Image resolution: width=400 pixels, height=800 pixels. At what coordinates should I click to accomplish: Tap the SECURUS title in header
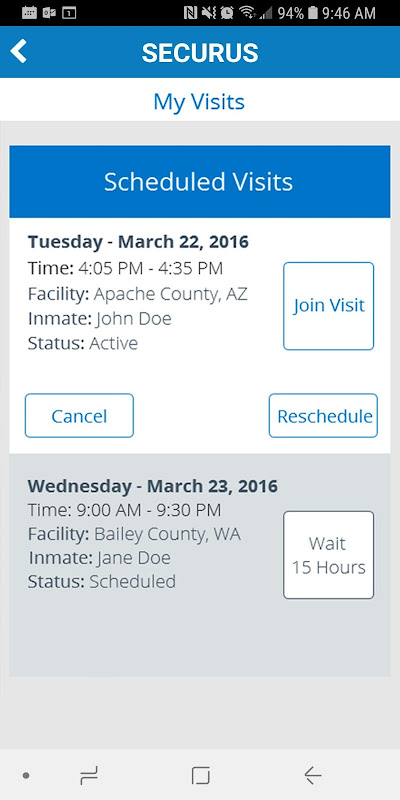200,53
